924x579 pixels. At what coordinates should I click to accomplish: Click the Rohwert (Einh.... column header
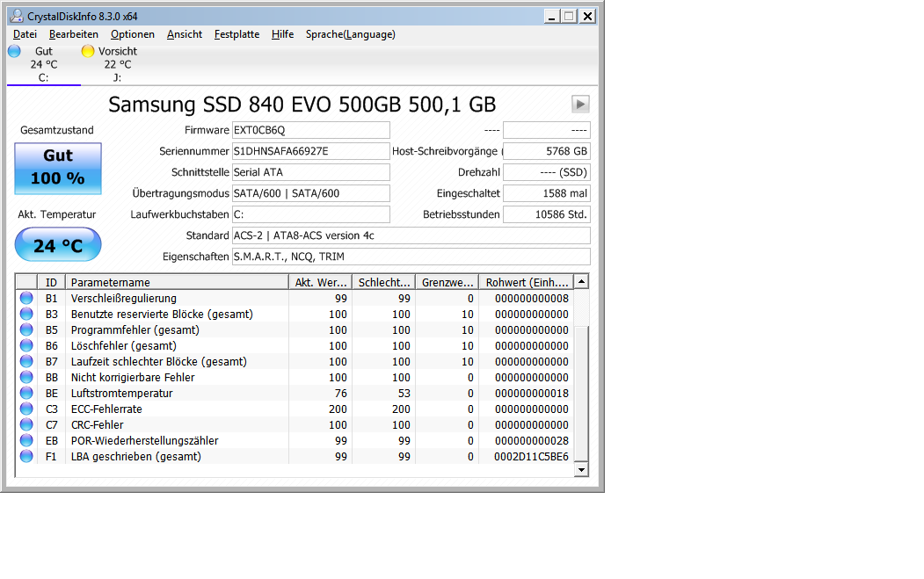[527, 282]
